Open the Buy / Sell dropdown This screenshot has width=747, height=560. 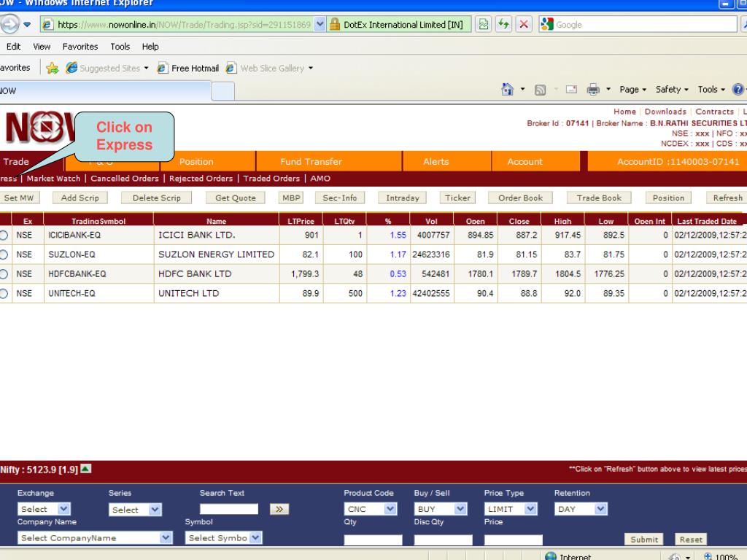pos(440,509)
